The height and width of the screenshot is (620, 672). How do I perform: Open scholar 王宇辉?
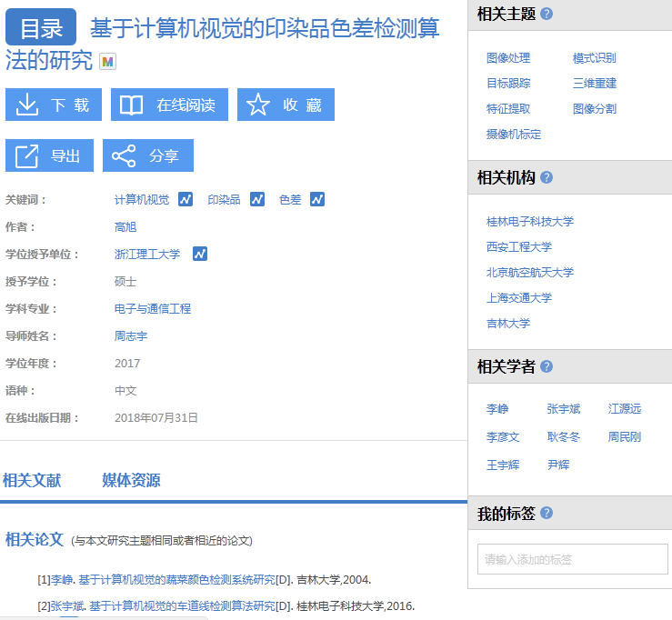(x=503, y=465)
